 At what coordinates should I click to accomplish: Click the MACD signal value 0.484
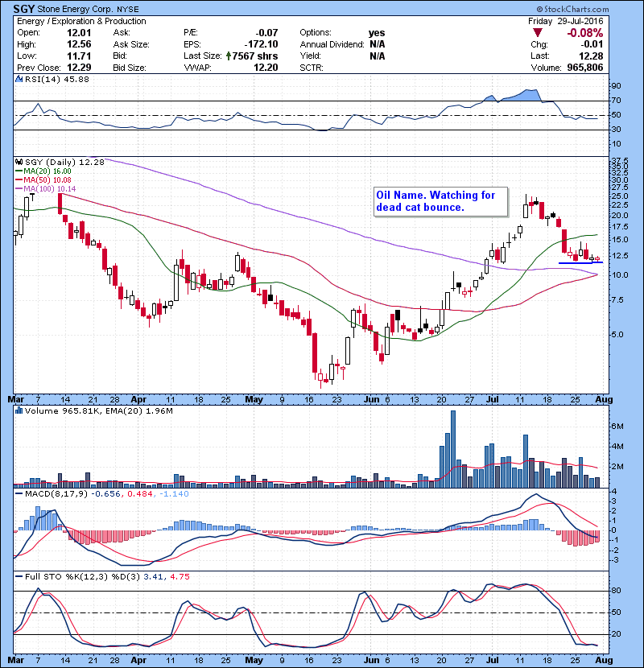pos(140,494)
